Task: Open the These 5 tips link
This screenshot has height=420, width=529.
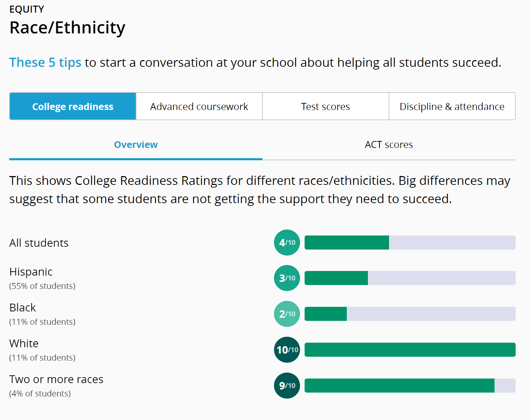Action: pyautogui.click(x=45, y=63)
